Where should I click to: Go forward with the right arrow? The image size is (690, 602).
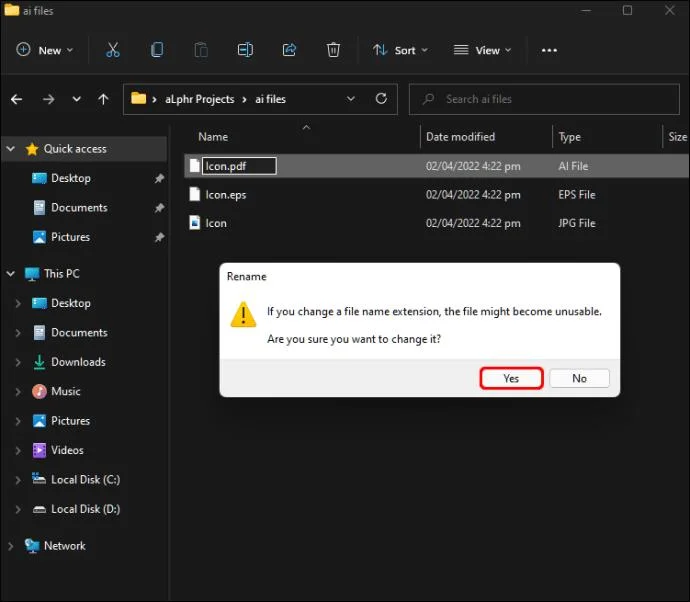click(48, 99)
